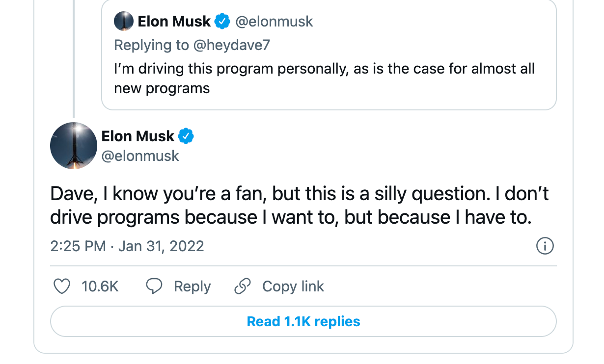
Task: Click the Copy link text label
Action: pyautogui.click(x=293, y=286)
